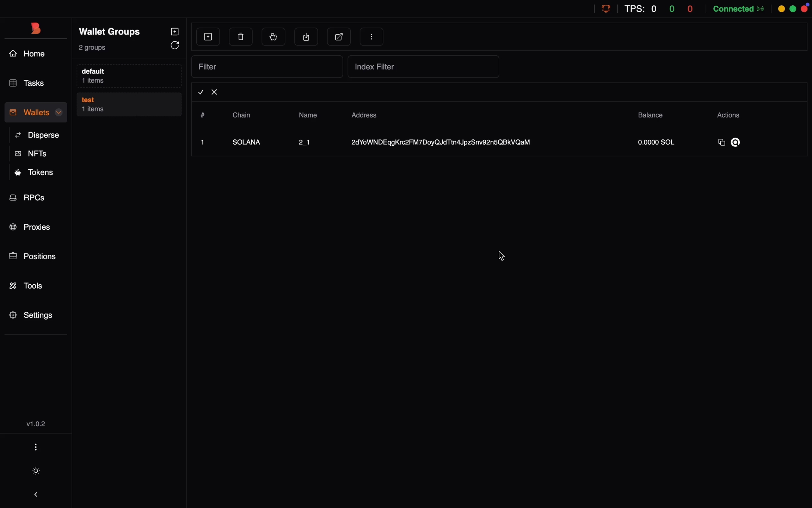Toggle the light/dark theme sun icon
The height and width of the screenshot is (508, 812).
[x=36, y=471]
